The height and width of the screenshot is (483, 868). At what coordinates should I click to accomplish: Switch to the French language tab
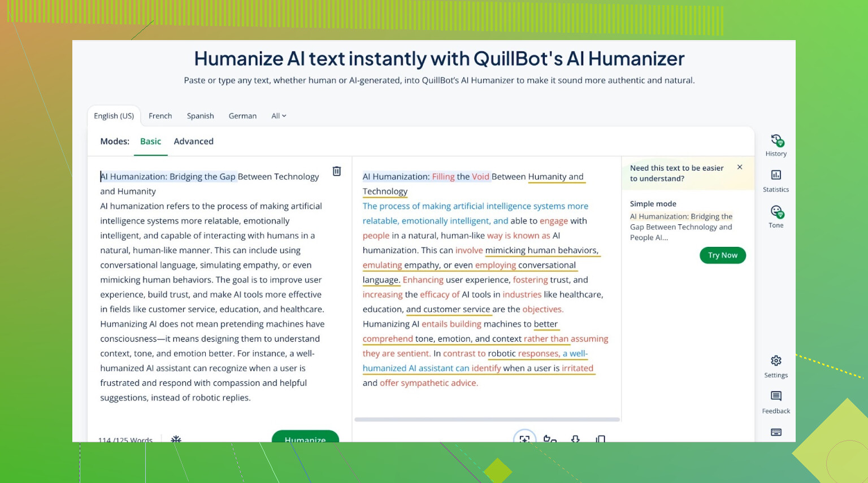click(160, 116)
